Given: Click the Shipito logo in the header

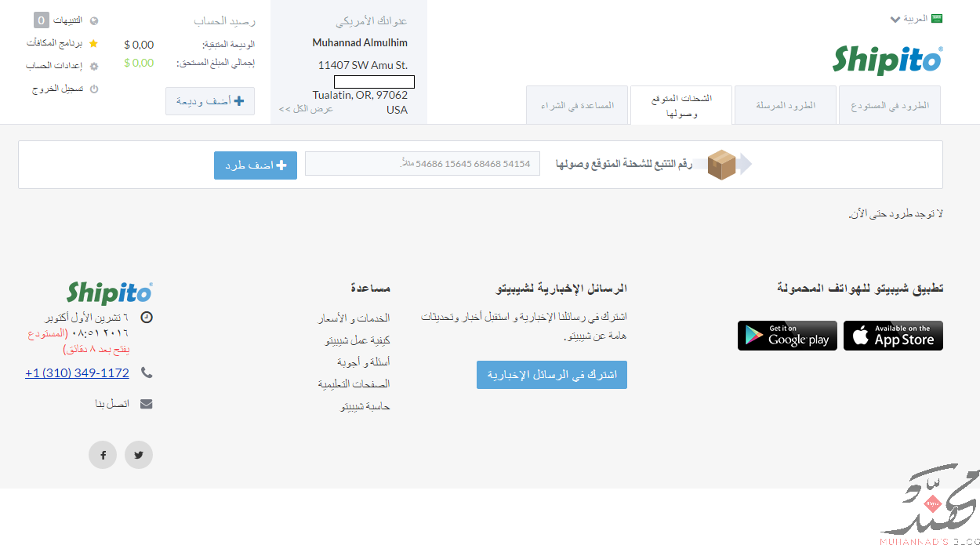Looking at the screenshot, I should click(887, 60).
